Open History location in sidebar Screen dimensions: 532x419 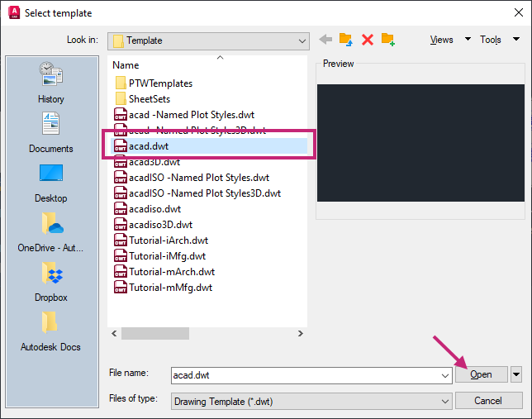(x=51, y=83)
